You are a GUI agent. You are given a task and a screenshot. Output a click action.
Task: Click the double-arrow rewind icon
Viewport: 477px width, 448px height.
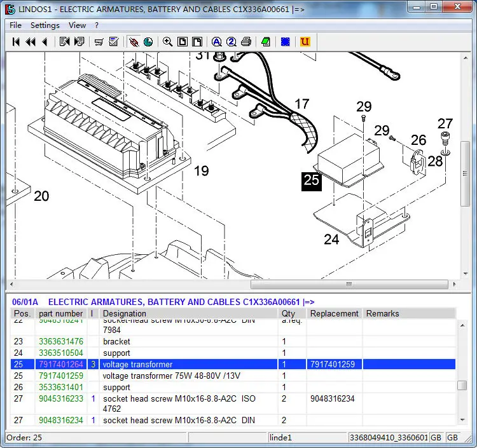pyautogui.click(x=31, y=42)
